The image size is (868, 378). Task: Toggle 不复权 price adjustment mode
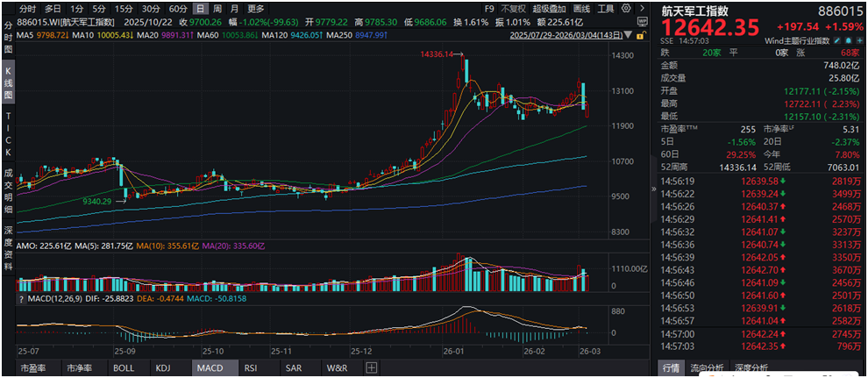tap(512, 8)
